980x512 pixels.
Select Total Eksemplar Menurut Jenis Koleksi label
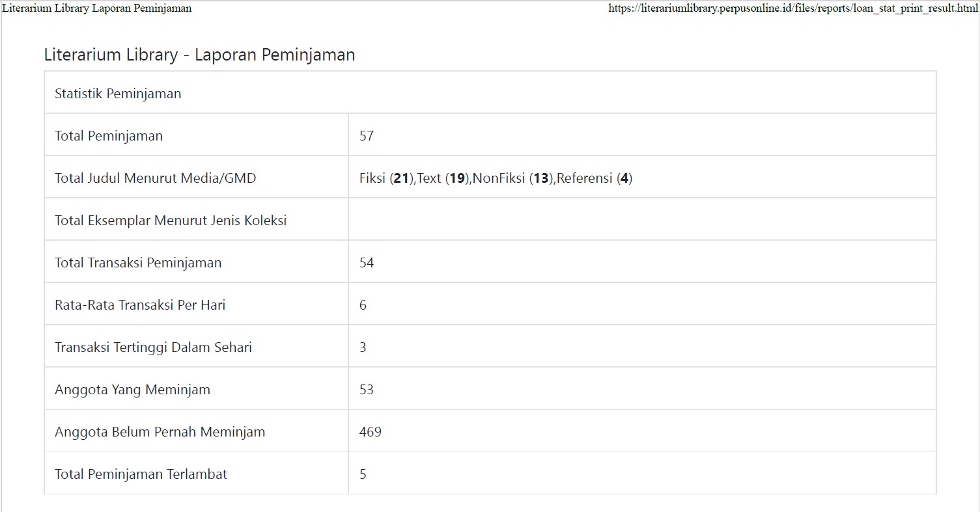point(171,220)
